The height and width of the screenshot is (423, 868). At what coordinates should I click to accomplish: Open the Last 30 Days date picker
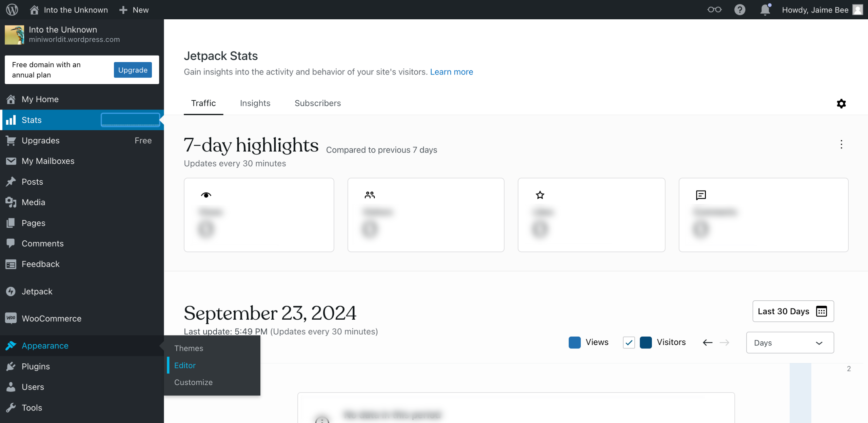point(793,311)
